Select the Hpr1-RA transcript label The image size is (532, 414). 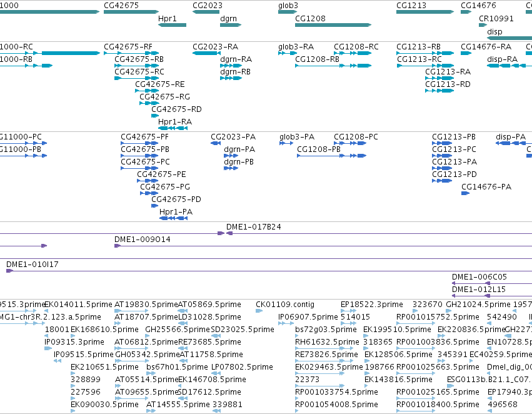pyautogui.click(x=175, y=121)
